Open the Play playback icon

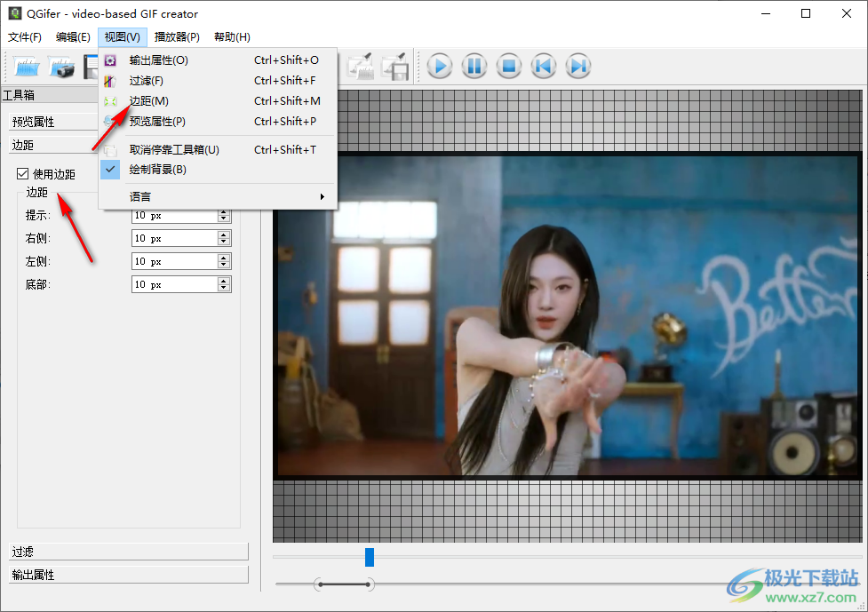438,65
